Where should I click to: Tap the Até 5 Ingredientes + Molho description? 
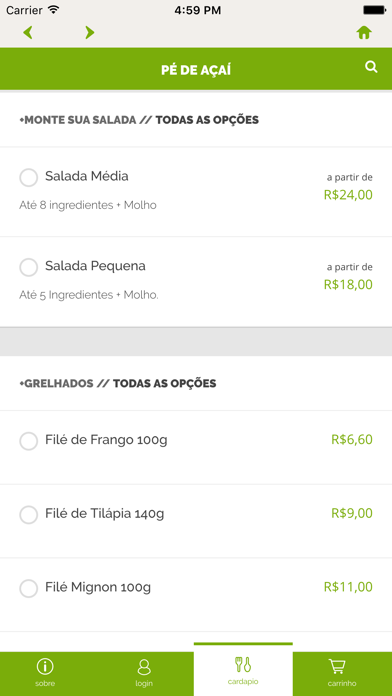[x=89, y=295]
